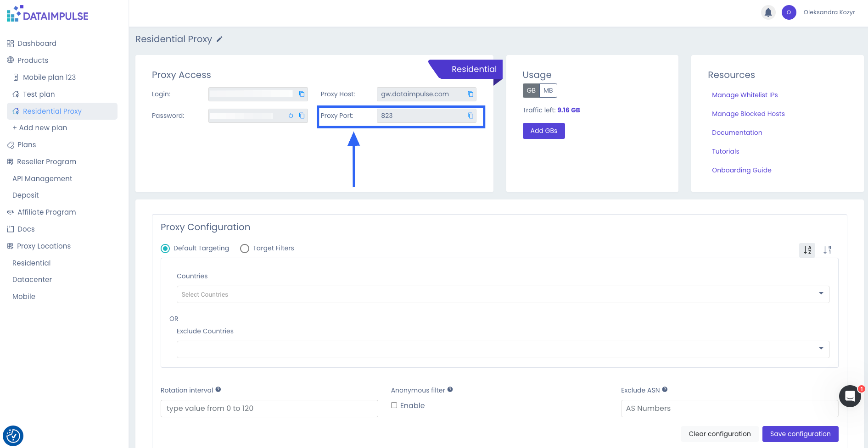
Task: Open the live chat widget
Action: click(850, 396)
